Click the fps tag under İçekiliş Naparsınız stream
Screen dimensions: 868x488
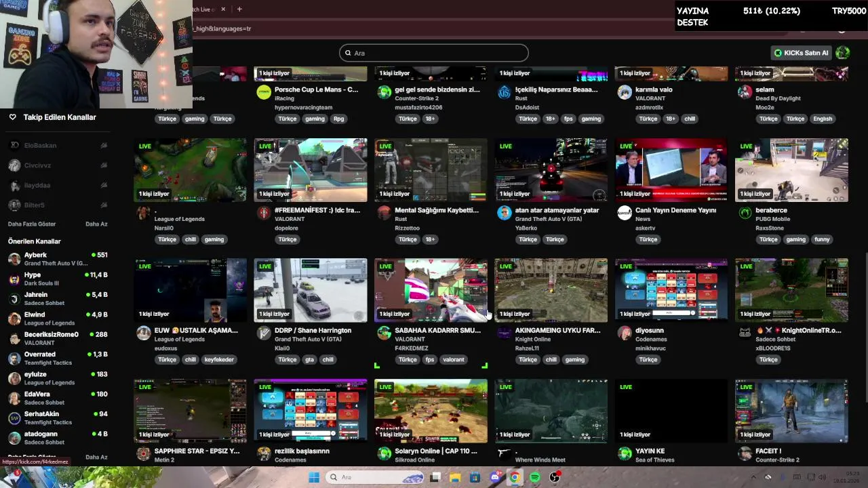568,119
